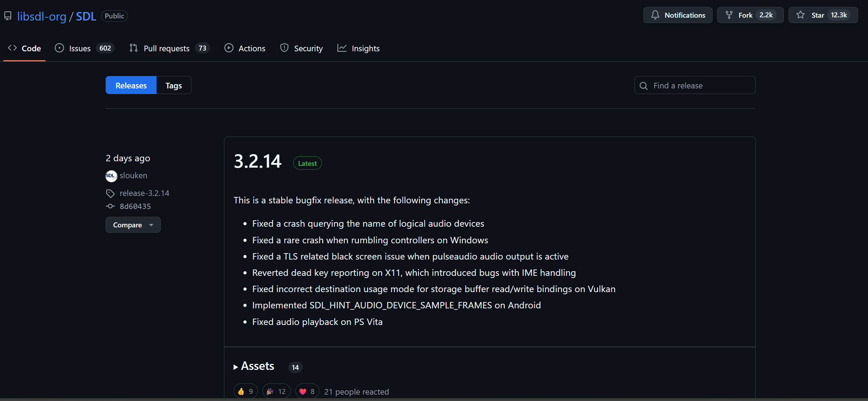Toggle the party popper reaction
Screen dimensions: 868x401
pos(277,391)
